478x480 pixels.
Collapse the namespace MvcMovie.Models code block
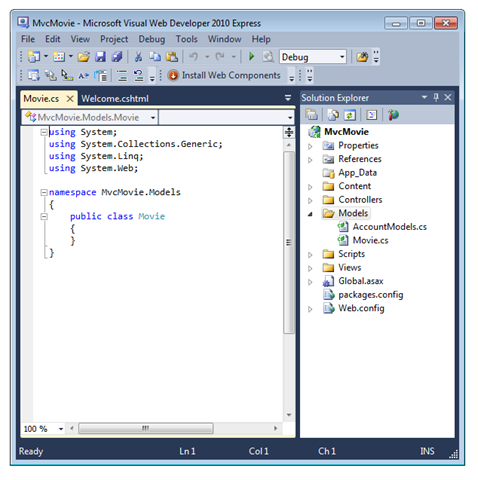point(44,192)
